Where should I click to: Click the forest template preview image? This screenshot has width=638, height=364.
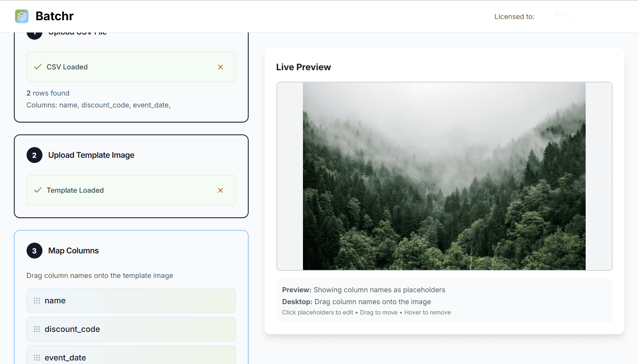tap(444, 176)
